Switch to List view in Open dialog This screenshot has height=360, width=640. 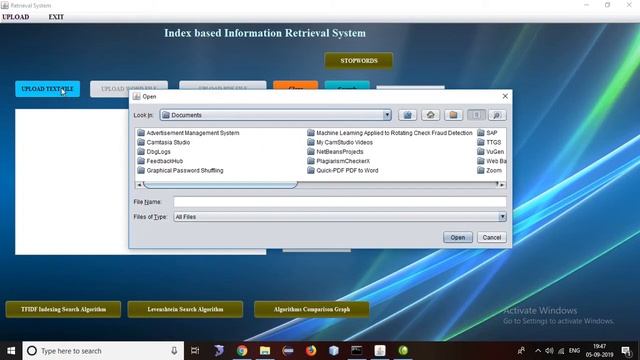point(476,115)
